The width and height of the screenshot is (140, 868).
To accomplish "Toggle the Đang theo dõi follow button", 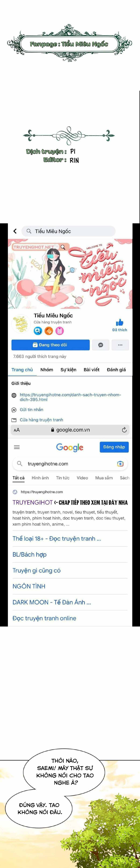I will coord(50,345).
